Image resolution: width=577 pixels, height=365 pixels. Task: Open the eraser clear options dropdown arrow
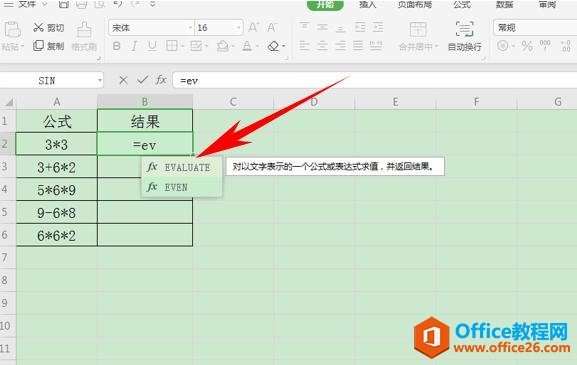tap(284, 46)
